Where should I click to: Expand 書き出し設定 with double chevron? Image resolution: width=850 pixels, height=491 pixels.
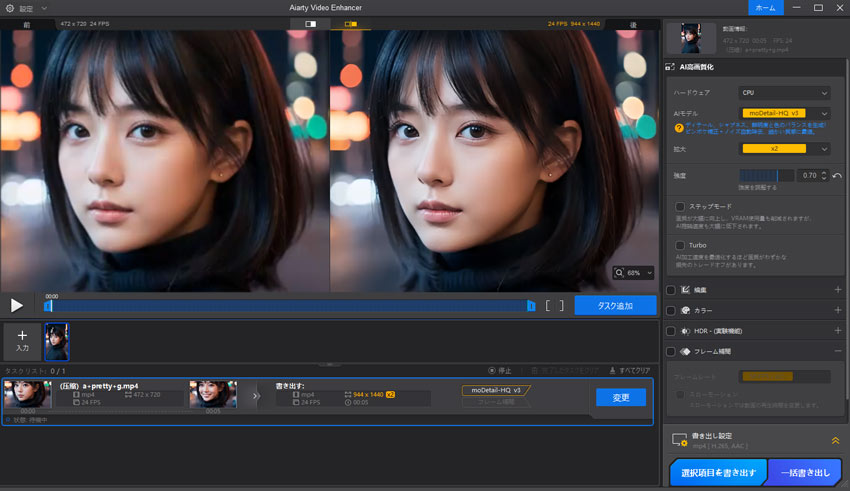click(x=835, y=441)
